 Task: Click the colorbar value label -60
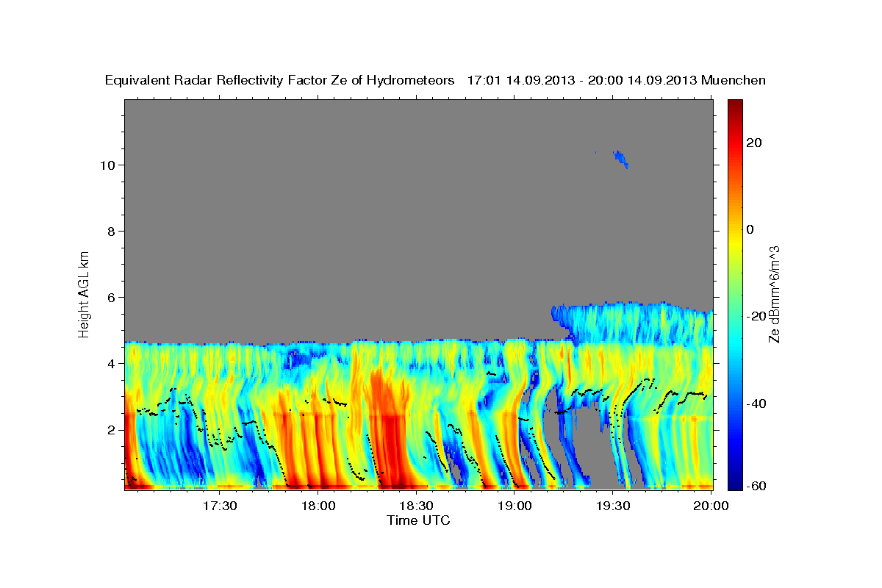coord(756,487)
